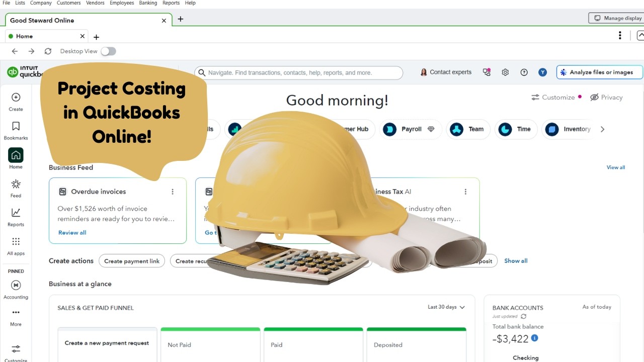Open Reports in the sidebar
644x362 pixels.
click(x=16, y=217)
